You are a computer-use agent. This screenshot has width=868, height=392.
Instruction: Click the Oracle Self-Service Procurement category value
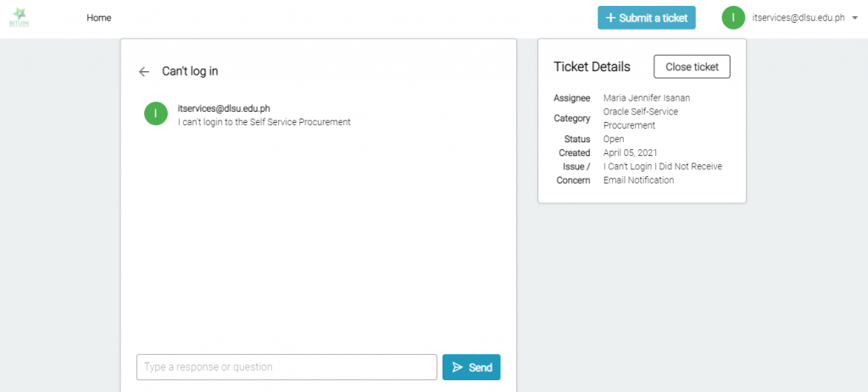(640, 118)
